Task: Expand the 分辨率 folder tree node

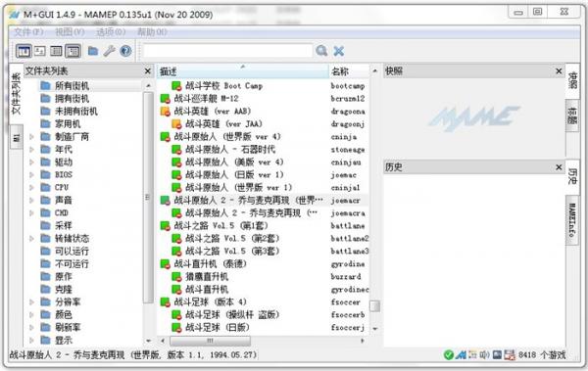Action: [x=31, y=302]
